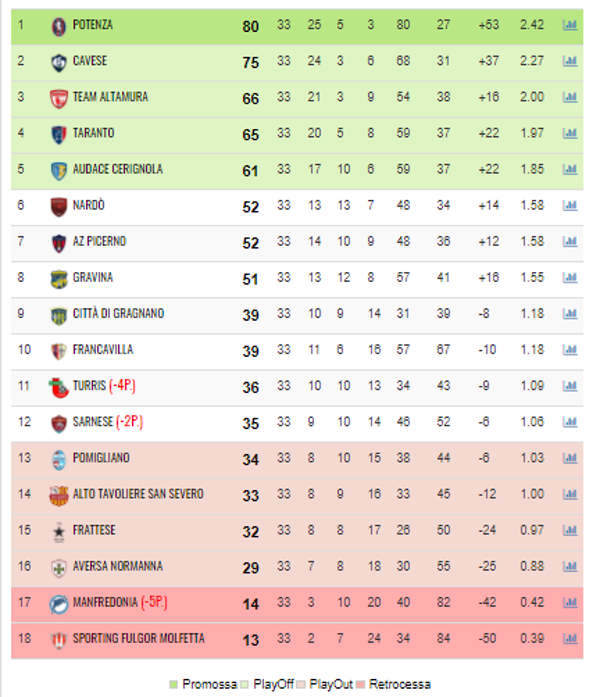Open the Audace Cerignola team link
600x697 pixels.
[117, 170]
